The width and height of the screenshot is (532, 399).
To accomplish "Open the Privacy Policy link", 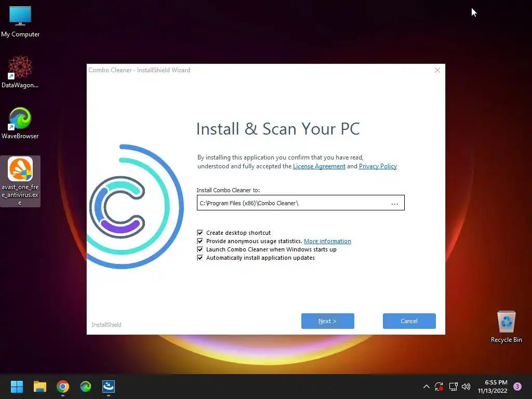I will [378, 166].
